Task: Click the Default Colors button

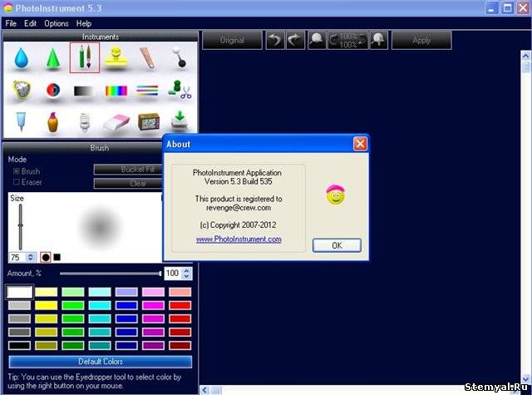Action: pos(101,362)
